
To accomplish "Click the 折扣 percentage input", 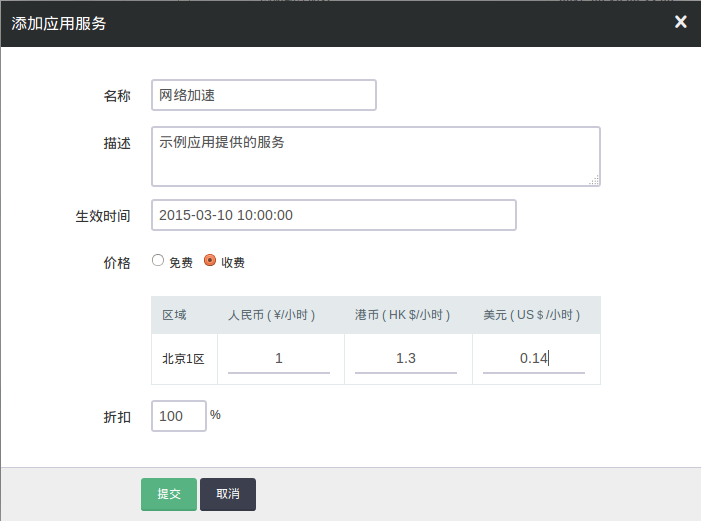I will coord(178,416).
